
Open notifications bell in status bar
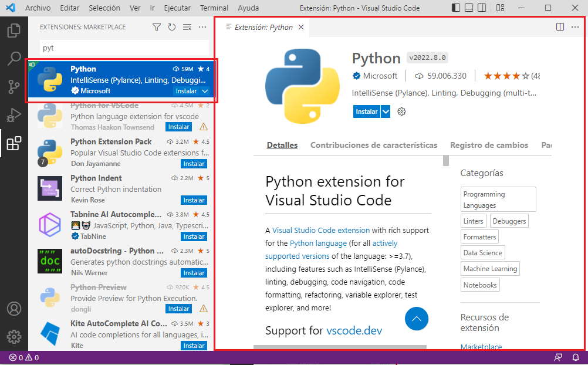[x=575, y=357]
